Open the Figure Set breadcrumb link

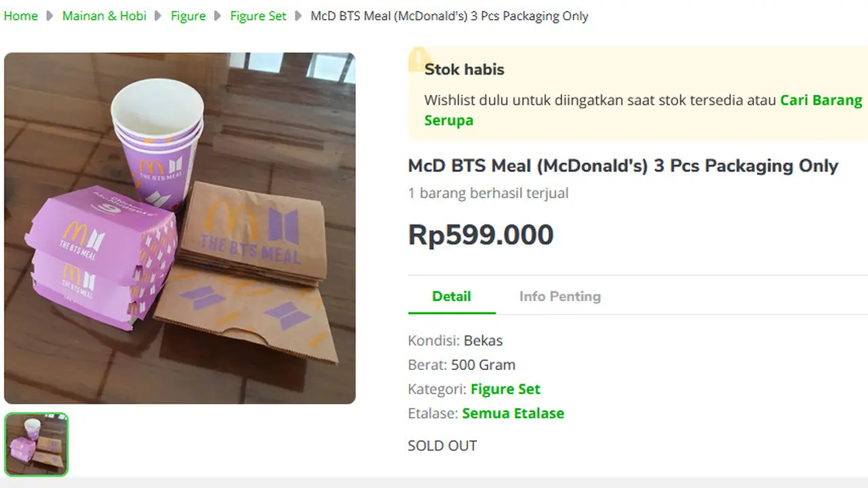pos(258,16)
